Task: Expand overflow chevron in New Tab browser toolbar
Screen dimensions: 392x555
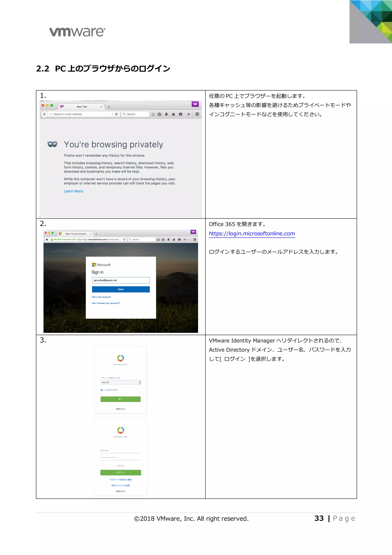Action: (x=189, y=114)
